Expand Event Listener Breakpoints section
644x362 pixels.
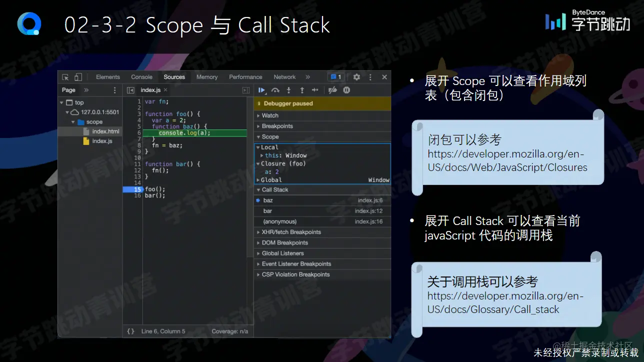[322, 263]
